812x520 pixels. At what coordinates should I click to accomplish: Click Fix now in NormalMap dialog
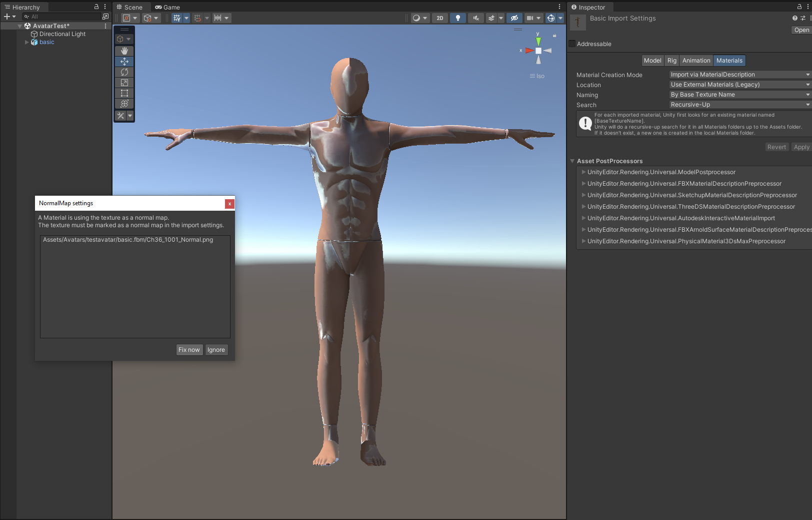(x=189, y=350)
